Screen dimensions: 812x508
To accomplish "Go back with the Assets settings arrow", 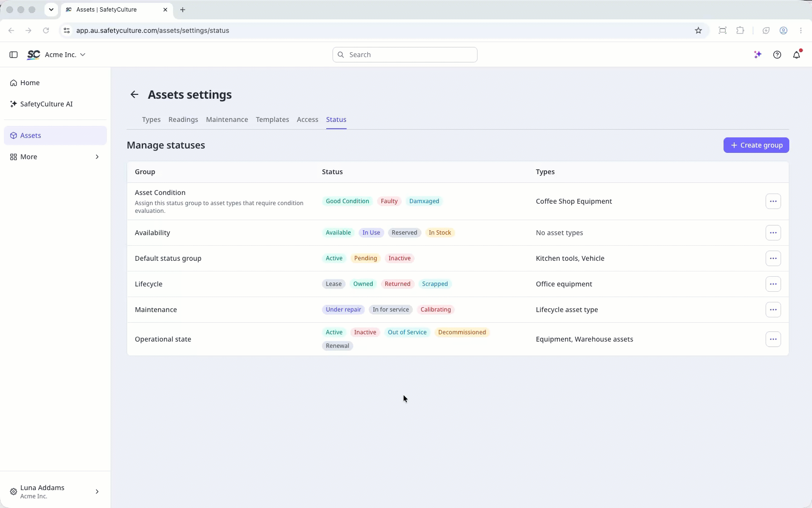I will 134,95.
